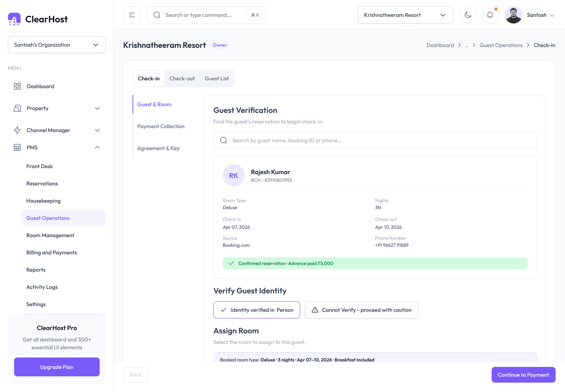Click Continue to Payment button

point(523,375)
